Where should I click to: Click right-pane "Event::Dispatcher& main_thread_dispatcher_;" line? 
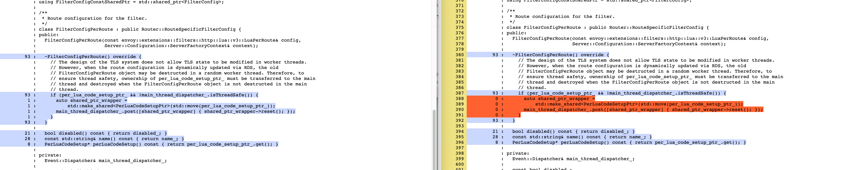(x=573, y=159)
